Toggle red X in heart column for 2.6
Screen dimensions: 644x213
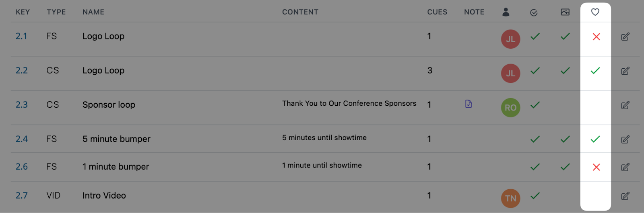click(597, 167)
